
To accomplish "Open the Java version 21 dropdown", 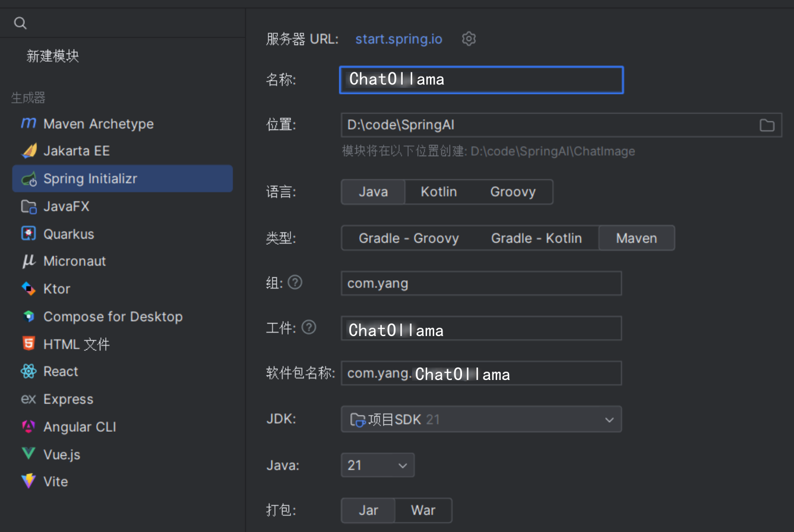I will pos(378,465).
